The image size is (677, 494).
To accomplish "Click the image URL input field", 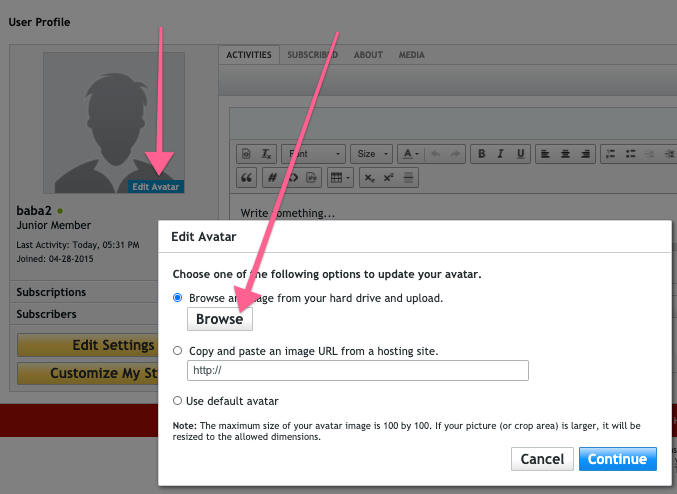I will [x=358, y=371].
